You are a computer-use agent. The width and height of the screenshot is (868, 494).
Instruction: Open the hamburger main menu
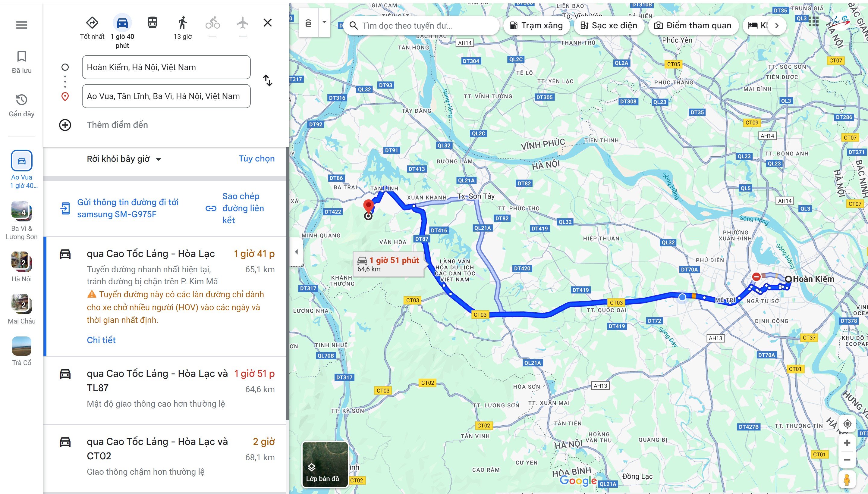coord(22,25)
